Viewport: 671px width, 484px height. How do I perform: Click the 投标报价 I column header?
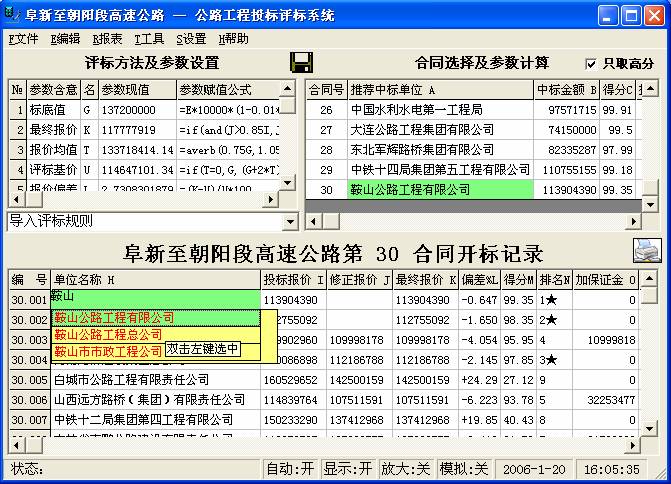293,280
